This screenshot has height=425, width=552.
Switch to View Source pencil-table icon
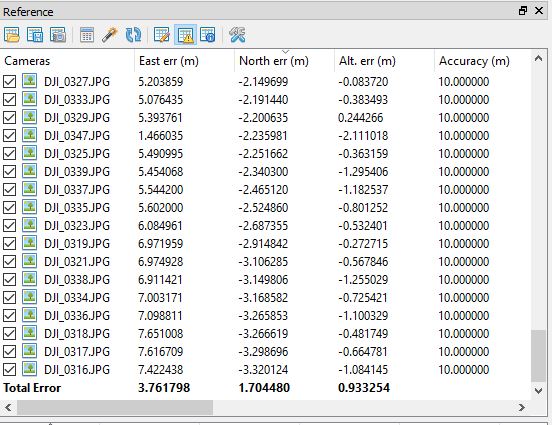coord(162,35)
